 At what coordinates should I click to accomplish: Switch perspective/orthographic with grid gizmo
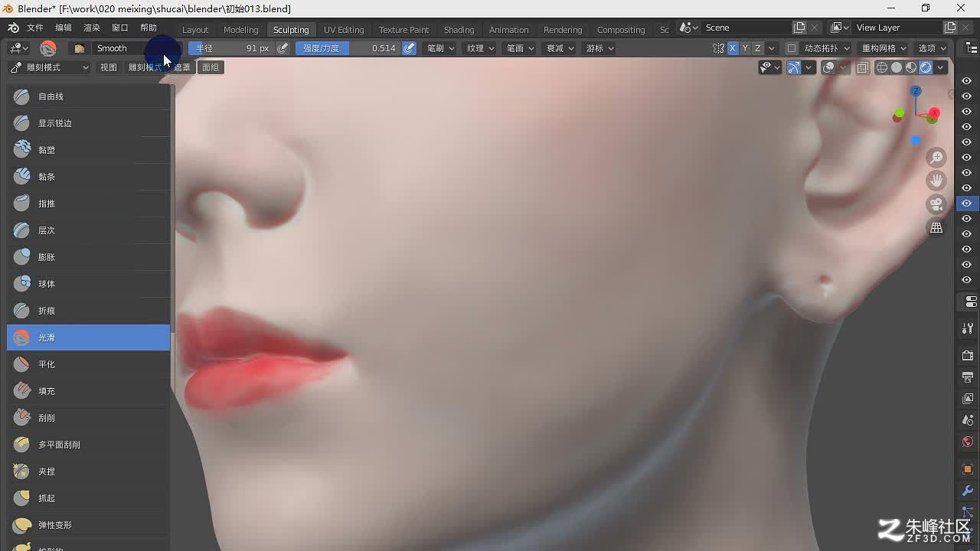(936, 227)
